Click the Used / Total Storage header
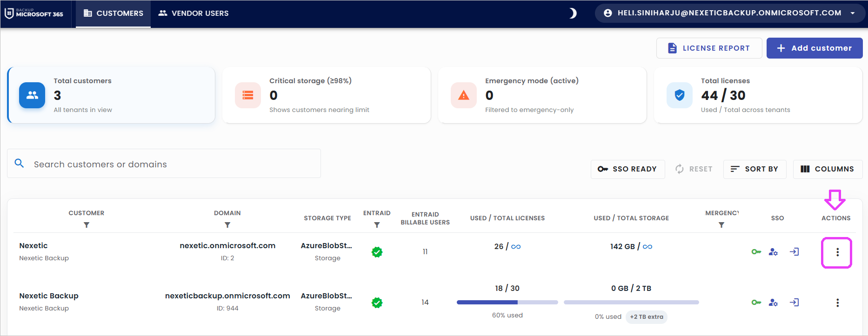Screen dimensions: 868x336 631,218
